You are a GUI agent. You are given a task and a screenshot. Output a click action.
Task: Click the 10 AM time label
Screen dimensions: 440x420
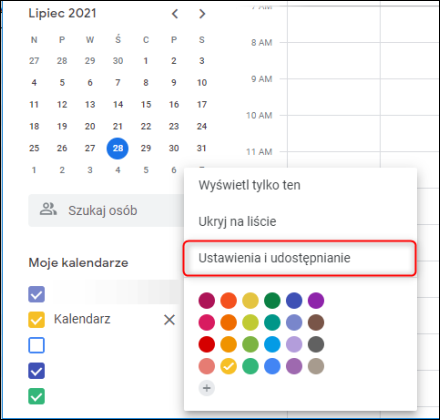pos(259,116)
